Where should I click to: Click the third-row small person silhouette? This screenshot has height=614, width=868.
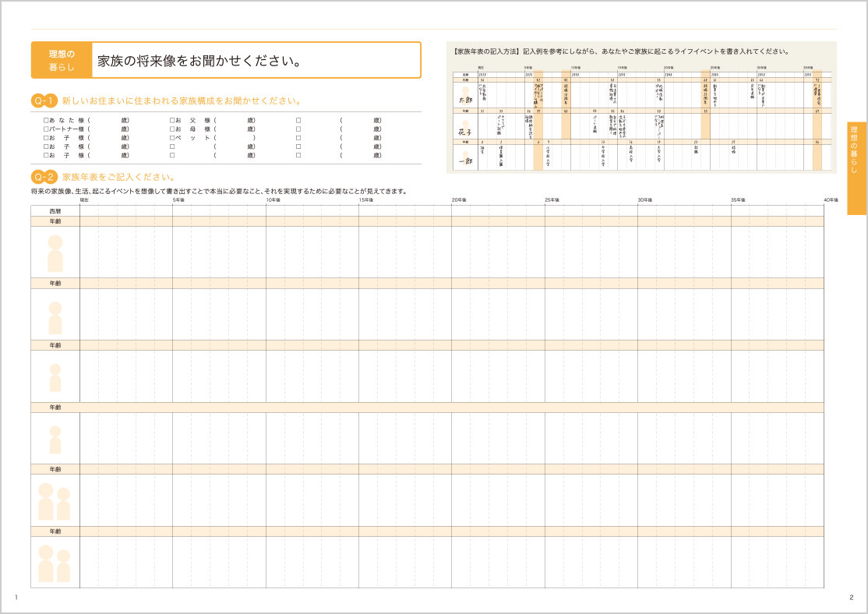coord(55,378)
